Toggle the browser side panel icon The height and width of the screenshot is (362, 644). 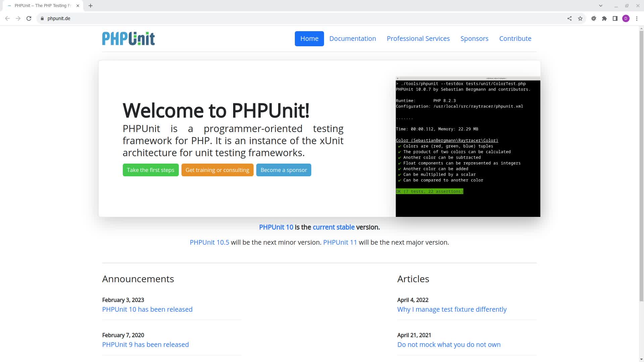[x=615, y=18]
